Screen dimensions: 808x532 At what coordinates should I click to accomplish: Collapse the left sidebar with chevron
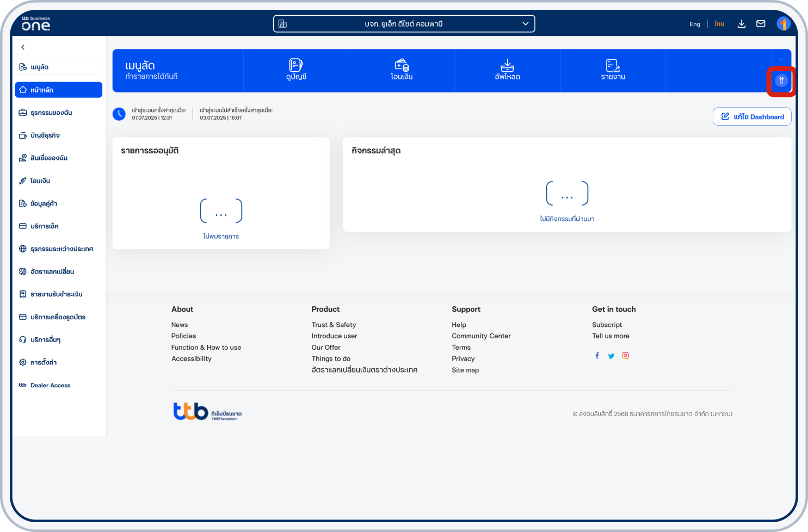(23, 47)
